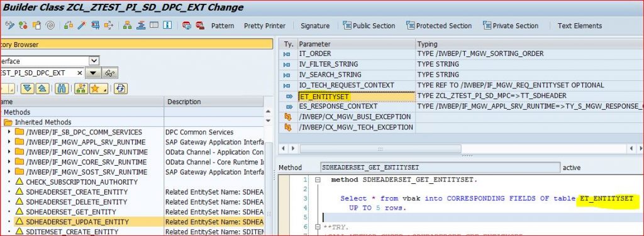Click the Text Elements button
644x236 pixels.
click(x=579, y=26)
